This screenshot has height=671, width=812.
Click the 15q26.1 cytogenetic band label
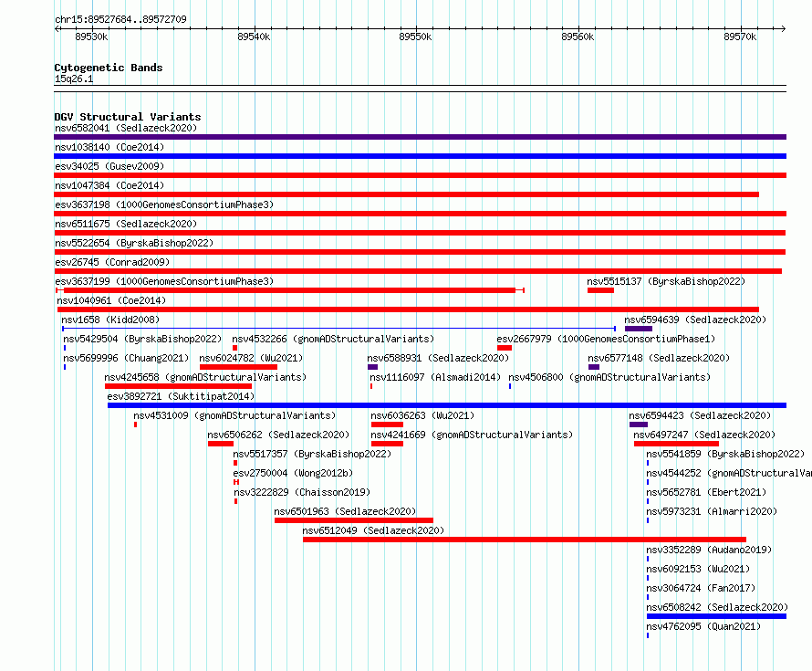click(x=74, y=79)
